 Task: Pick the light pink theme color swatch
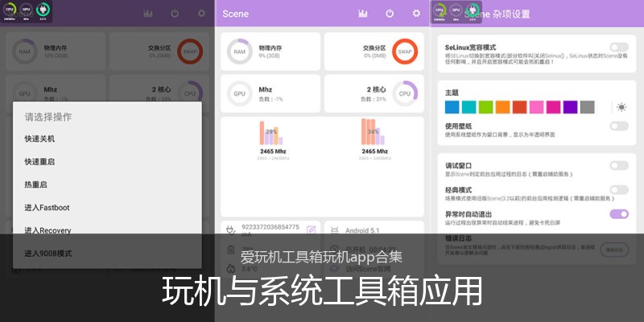click(x=536, y=107)
